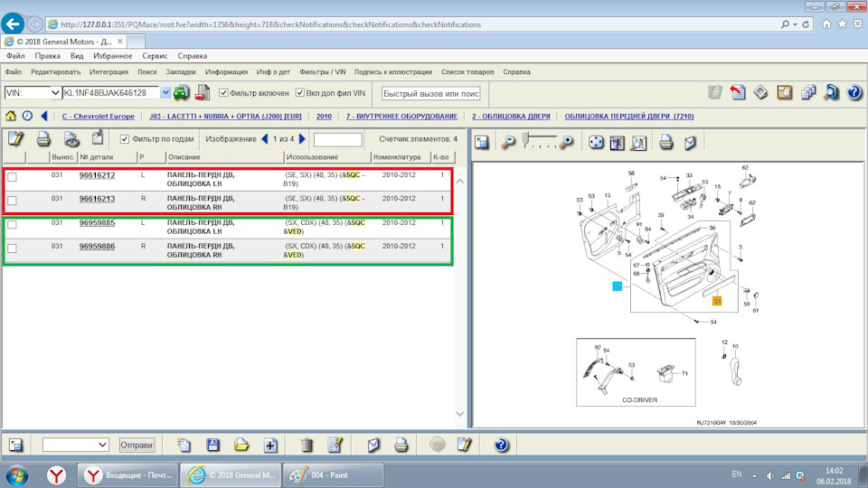Select the magnifier region zoom tool
The height and width of the screenshot is (488, 868).
coord(638,143)
